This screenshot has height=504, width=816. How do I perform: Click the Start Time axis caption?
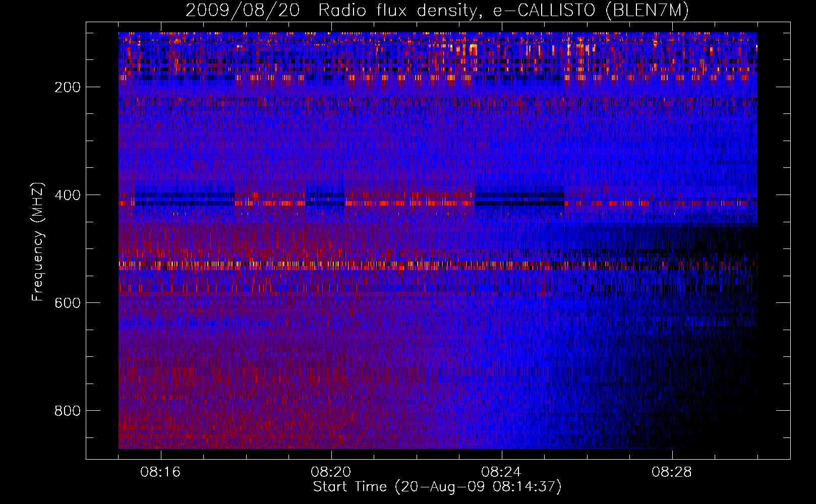[437, 487]
